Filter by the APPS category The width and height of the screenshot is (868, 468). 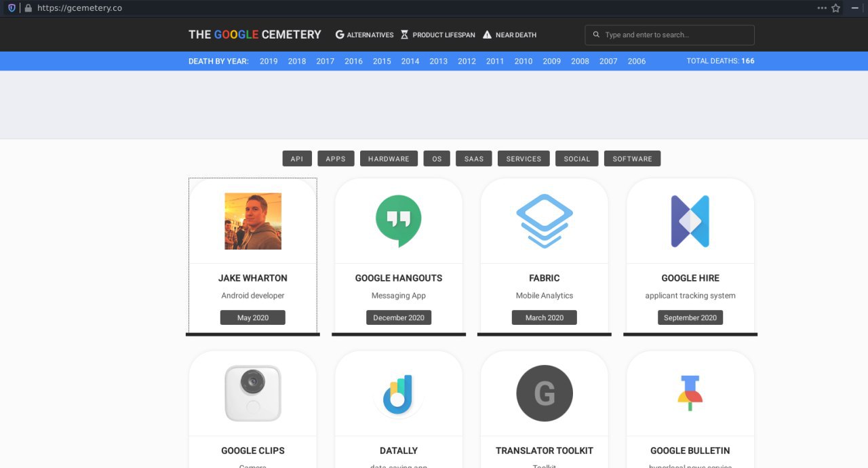(336, 159)
